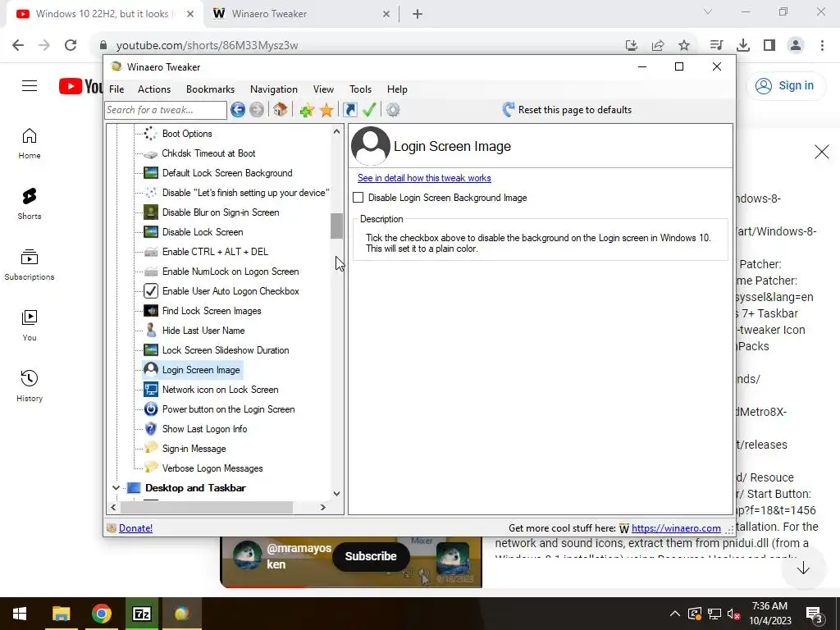Open 7-Zip from the taskbar

click(x=142, y=614)
